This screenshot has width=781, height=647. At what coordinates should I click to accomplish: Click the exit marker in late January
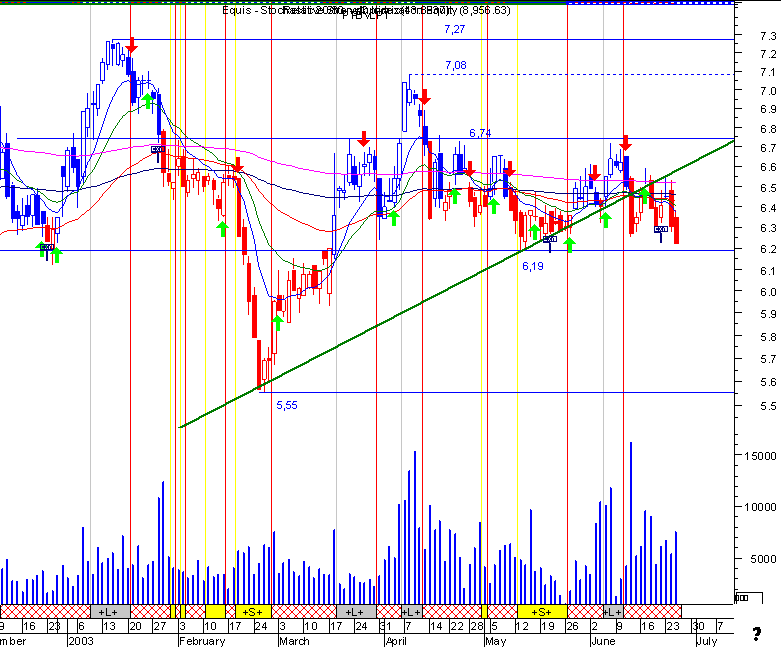158,149
